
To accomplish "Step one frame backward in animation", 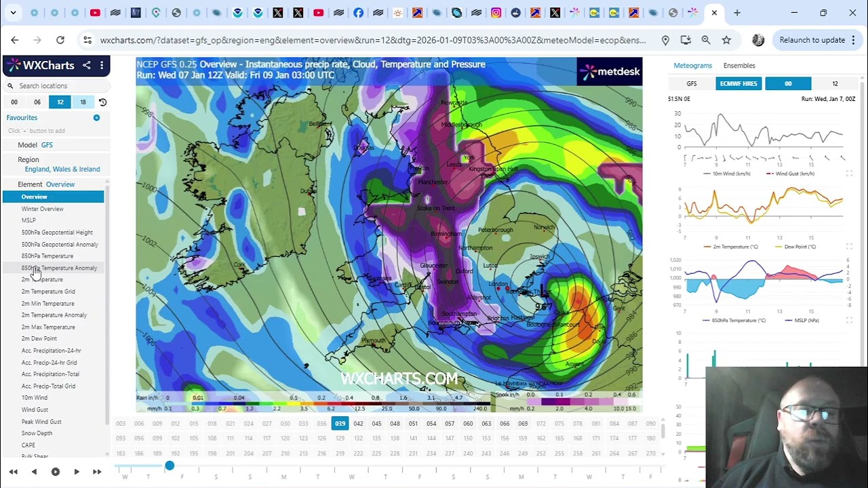I will [x=34, y=472].
